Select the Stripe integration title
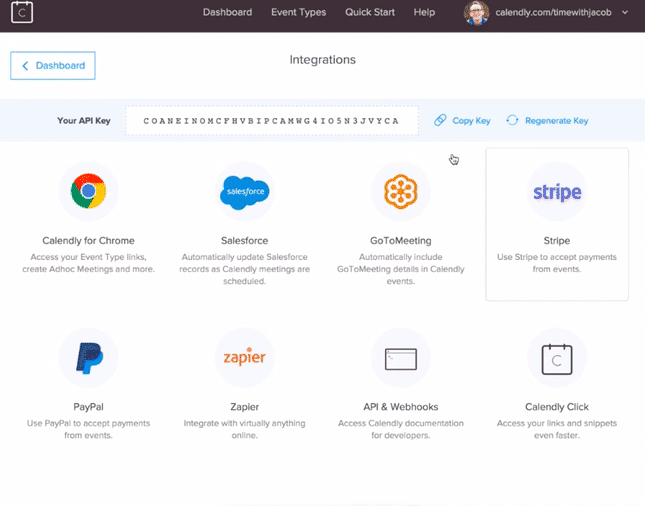 click(x=557, y=241)
